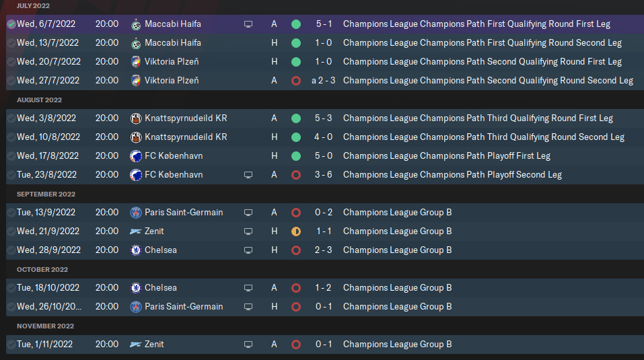Open the 3 - 6 result against FC København
Image resolution: width=644 pixels, height=360 pixels.
324,175
